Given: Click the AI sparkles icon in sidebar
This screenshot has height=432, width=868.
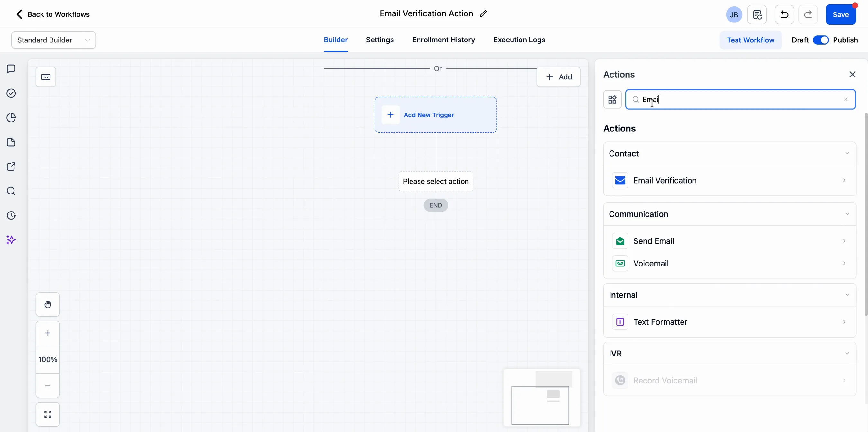Looking at the screenshot, I should coord(11,239).
